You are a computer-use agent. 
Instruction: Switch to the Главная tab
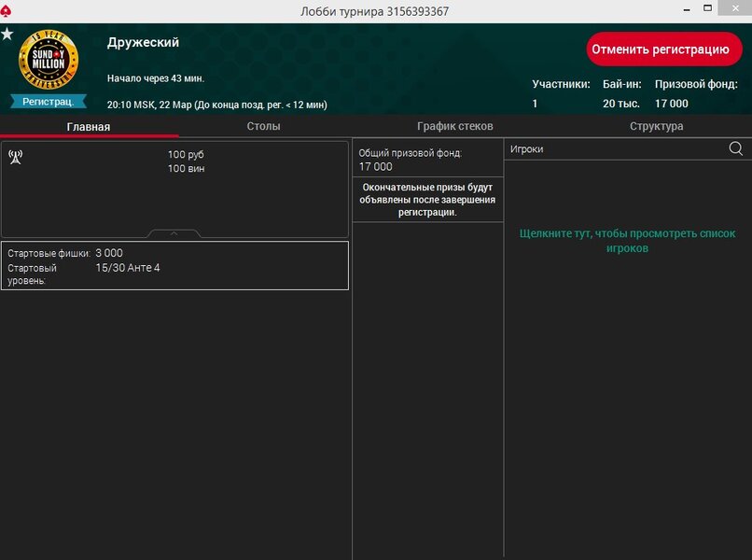[x=89, y=126]
